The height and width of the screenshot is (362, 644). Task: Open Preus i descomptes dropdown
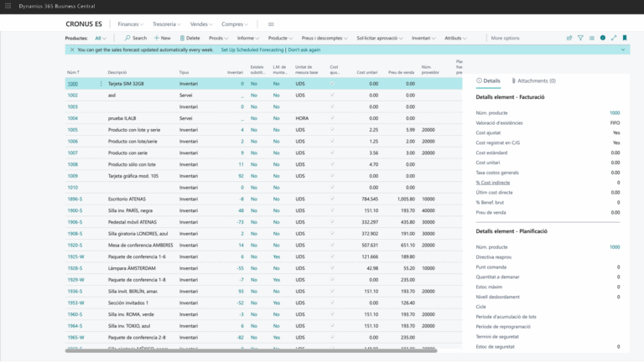[325, 39]
